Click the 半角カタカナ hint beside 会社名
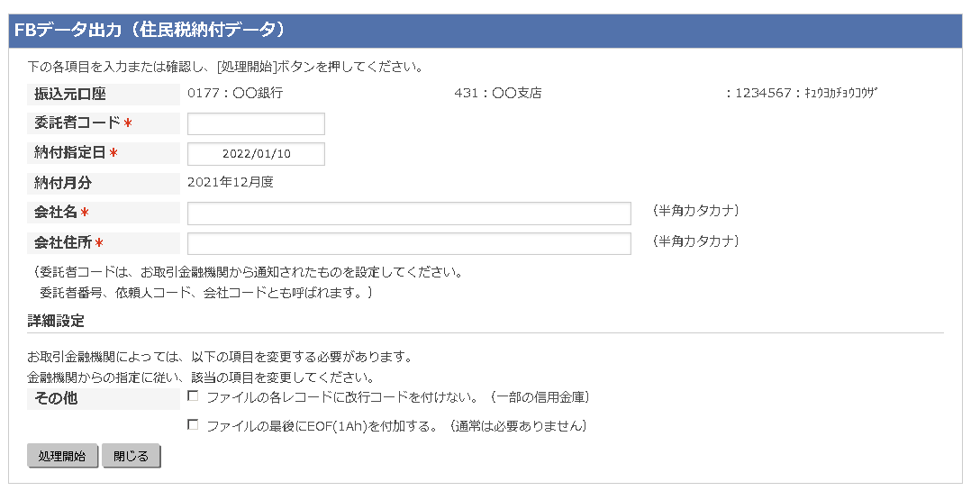Viewport: 980px width, 491px height. (x=695, y=211)
